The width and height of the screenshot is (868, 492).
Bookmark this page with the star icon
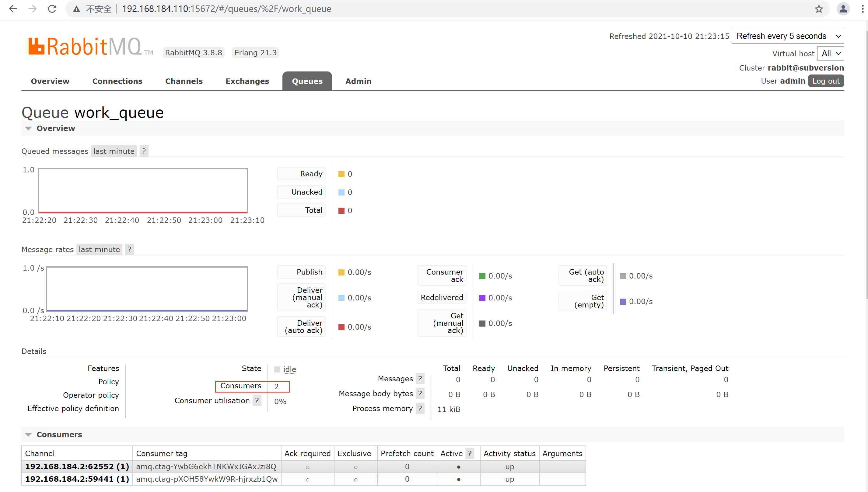coord(819,9)
